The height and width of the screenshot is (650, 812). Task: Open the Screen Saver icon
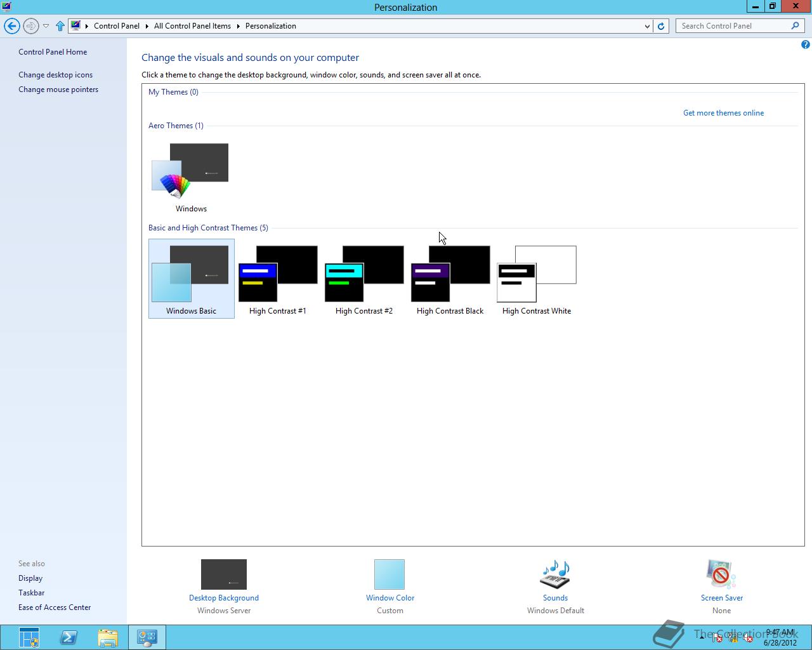pos(721,574)
